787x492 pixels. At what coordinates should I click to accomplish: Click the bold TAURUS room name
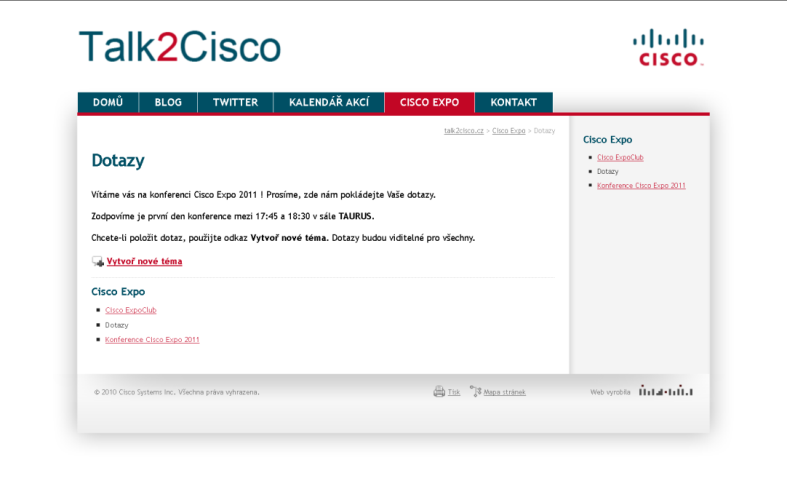pyautogui.click(x=356, y=216)
